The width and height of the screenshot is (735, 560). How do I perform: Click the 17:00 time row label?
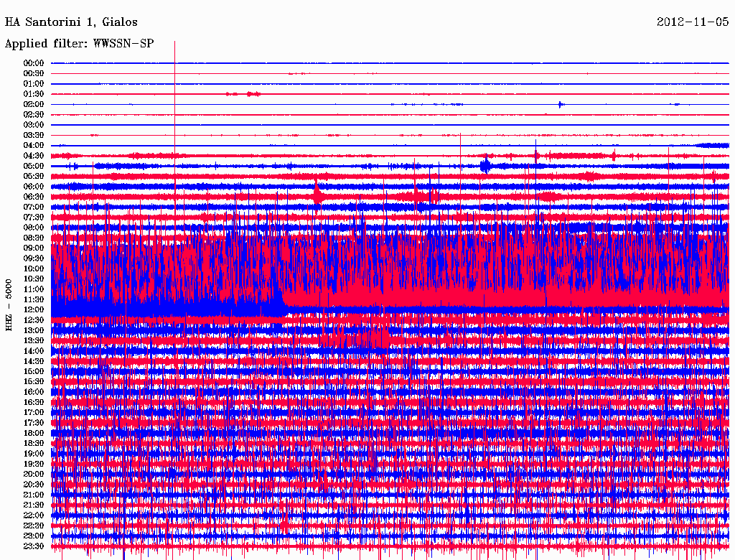point(34,413)
